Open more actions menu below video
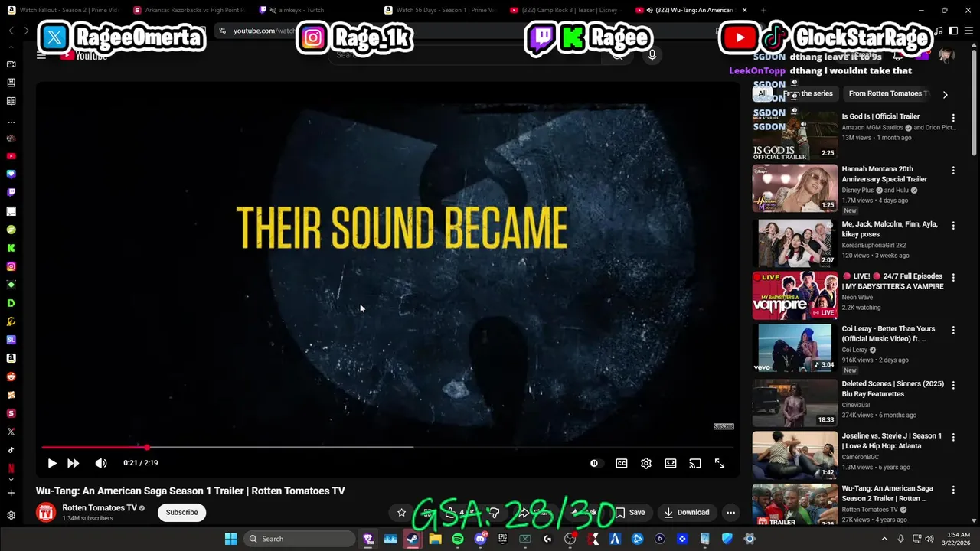Image resolution: width=980 pixels, height=551 pixels. [x=731, y=512]
